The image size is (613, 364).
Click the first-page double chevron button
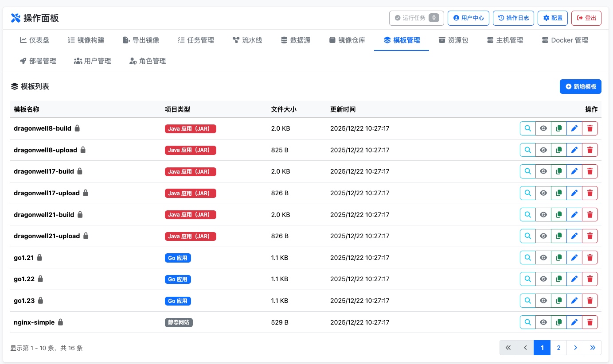(508, 348)
